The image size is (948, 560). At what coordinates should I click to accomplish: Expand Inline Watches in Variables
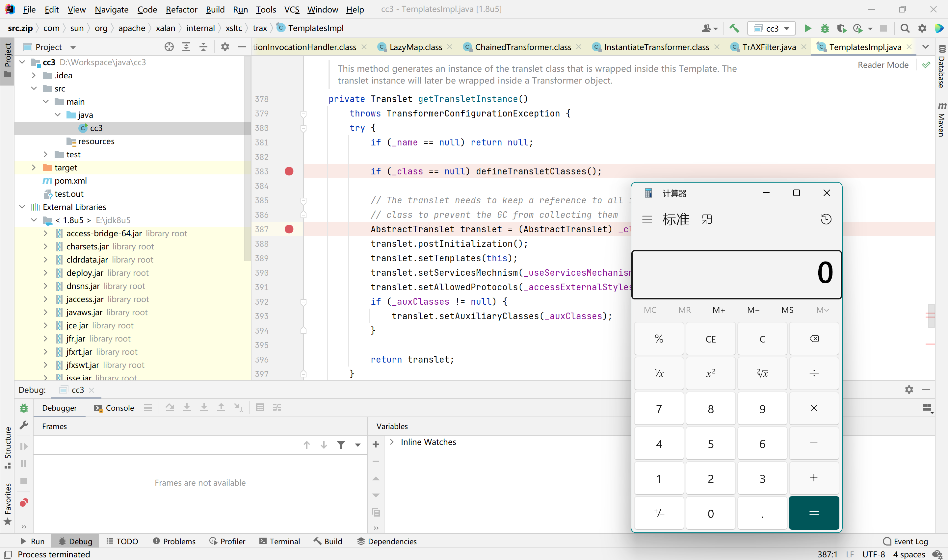coord(392,442)
